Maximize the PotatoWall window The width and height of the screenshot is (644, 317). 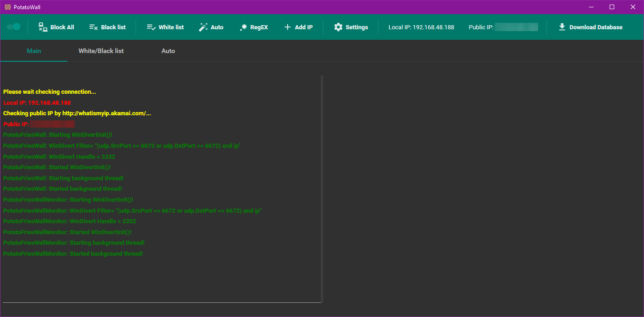pos(612,7)
